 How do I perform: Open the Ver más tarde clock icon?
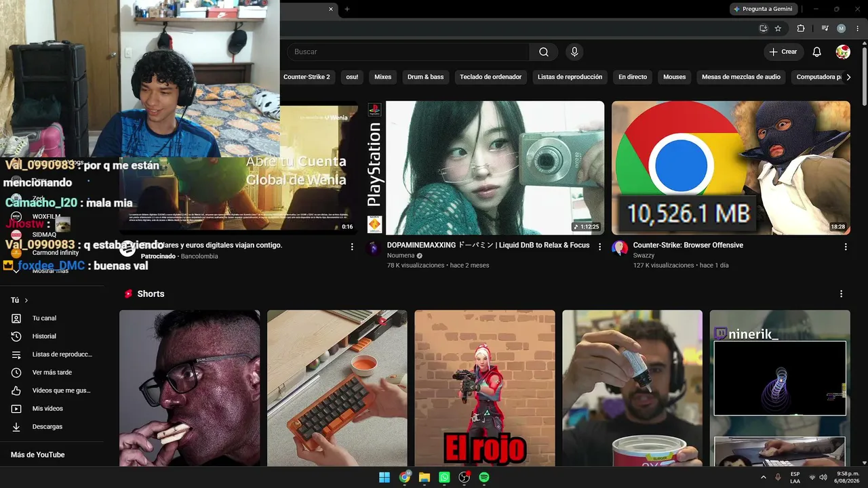tap(16, 372)
